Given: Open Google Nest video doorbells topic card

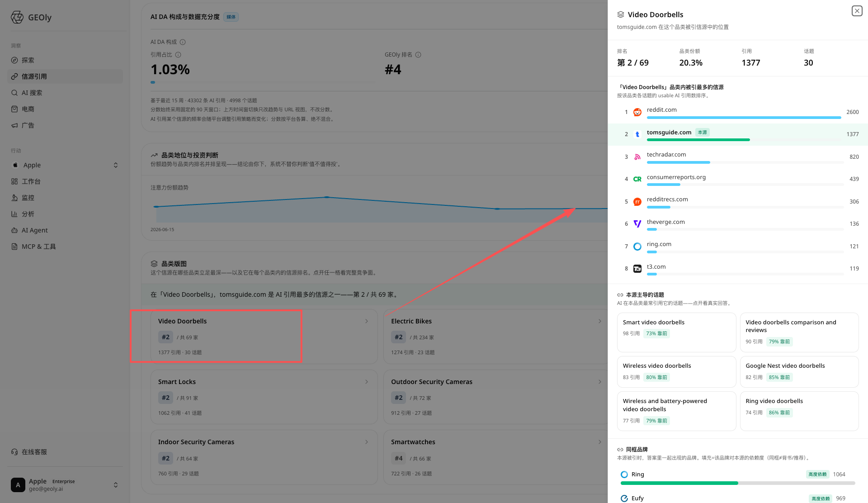Looking at the screenshot, I should pos(799,372).
